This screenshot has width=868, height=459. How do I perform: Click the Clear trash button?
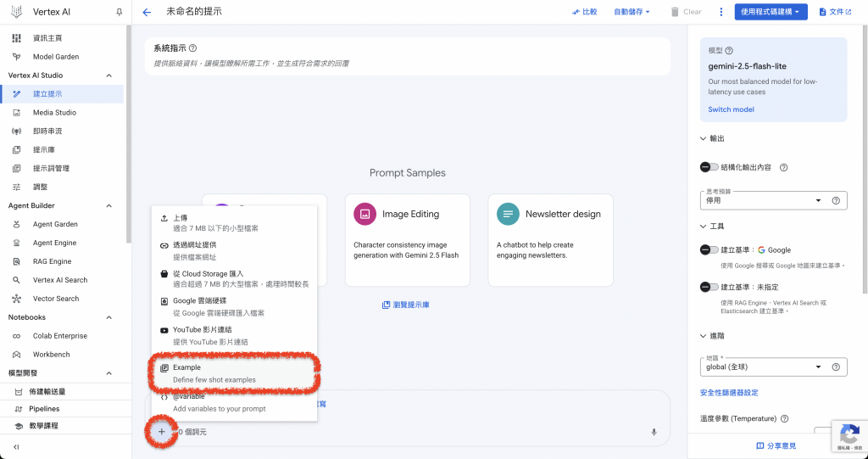(686, 12)
